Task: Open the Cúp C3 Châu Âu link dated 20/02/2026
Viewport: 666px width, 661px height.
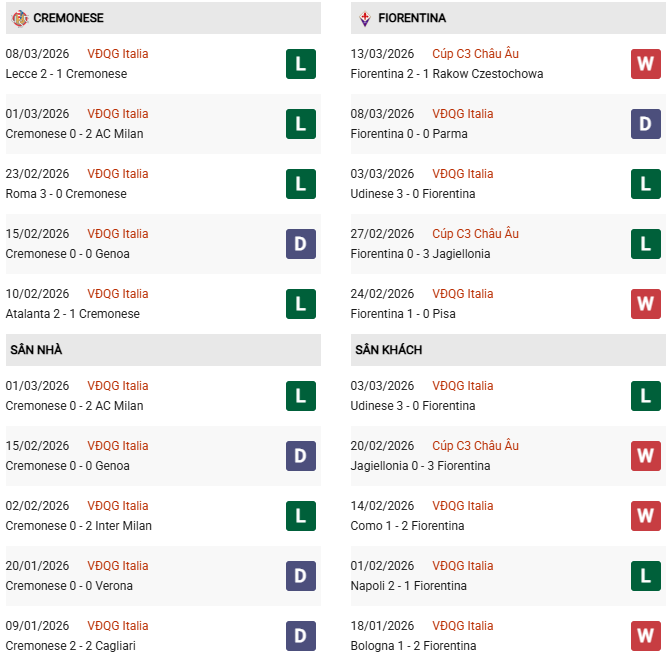Action: [475, 446]
